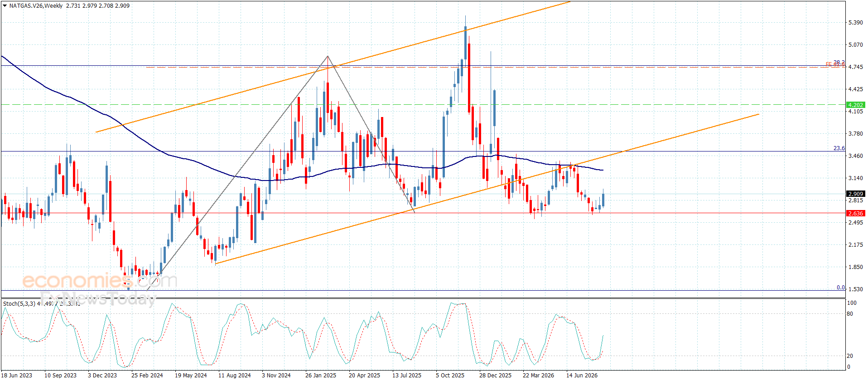Click the 18 Jun 2023 date label
The width and height of the screenshot is (868, 381).
click(16, 375)
